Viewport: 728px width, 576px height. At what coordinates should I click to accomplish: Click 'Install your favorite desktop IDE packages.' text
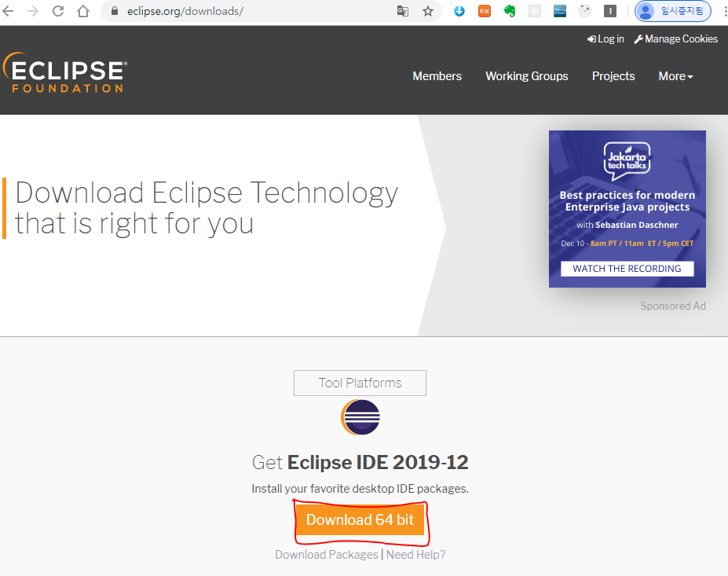pyautogui.click(x=360, y=489)
